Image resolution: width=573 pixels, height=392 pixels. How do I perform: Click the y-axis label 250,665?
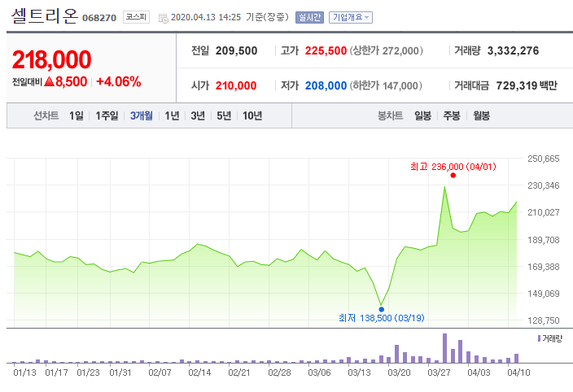coord(544,159)
